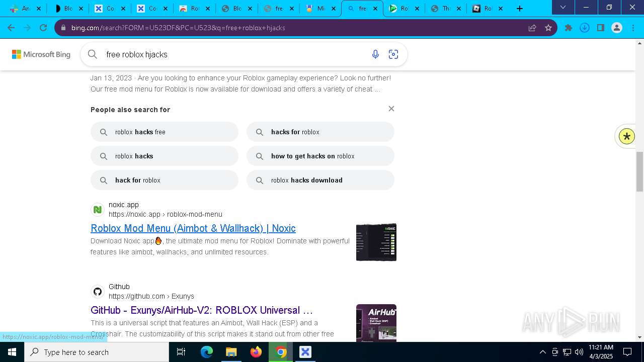
Task: Launch Microsoft Edge from the taskbar
Action: 207,352
